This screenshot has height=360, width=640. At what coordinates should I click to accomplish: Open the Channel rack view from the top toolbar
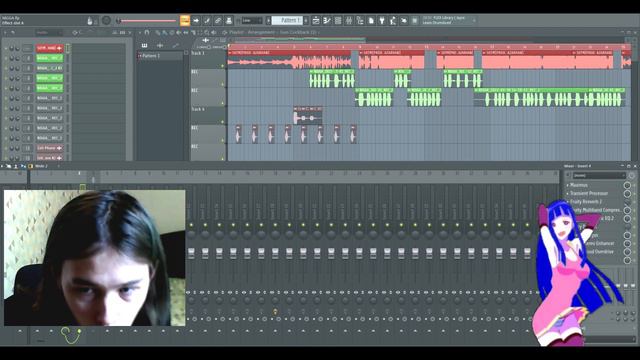click(338, 20)
